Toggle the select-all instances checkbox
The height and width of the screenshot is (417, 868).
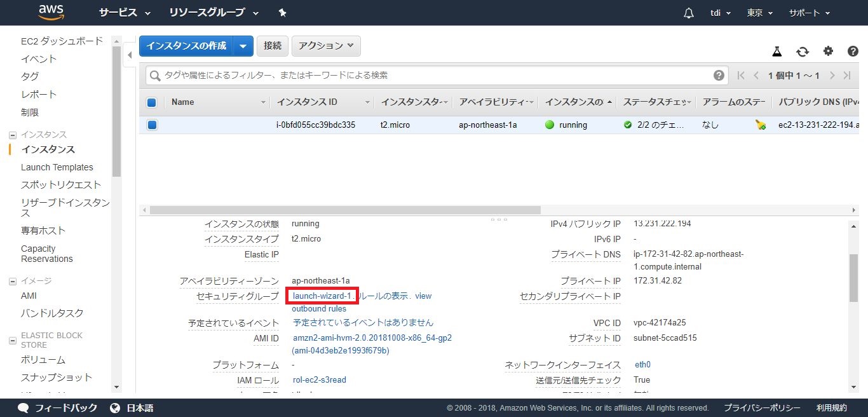(x=151, y=102)
